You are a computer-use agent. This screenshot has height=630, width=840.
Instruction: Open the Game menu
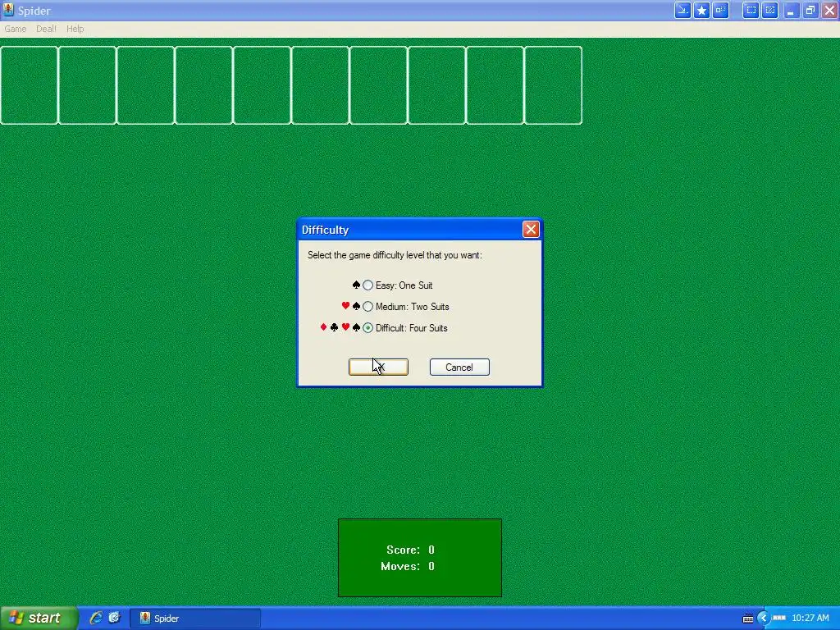(x=15, y=29)
